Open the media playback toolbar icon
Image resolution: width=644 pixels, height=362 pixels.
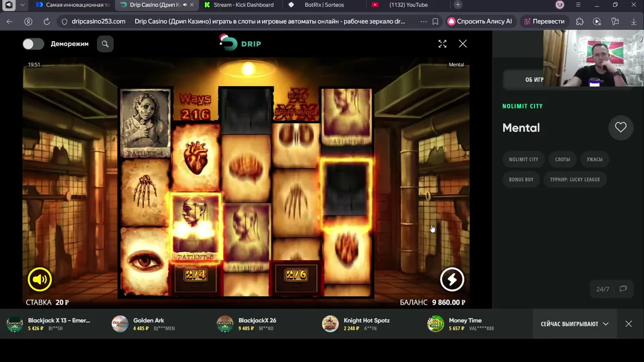coord(597,22)
